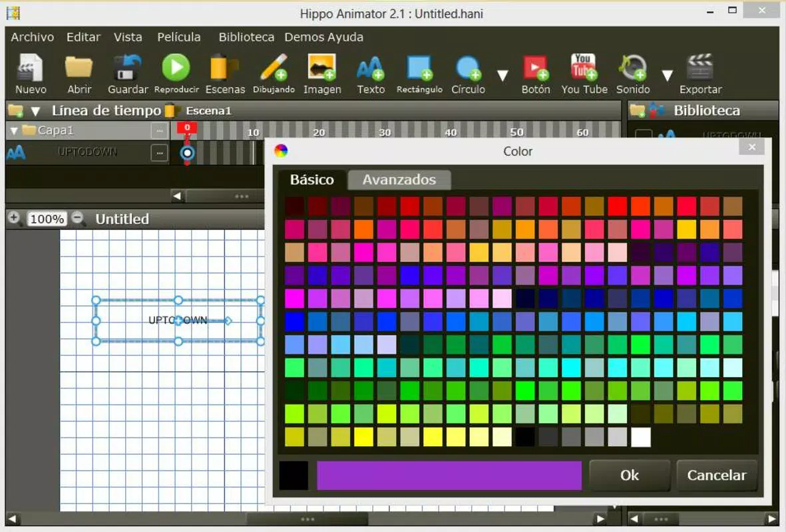Switch to the Básico color tab

(x=311, y=180)
